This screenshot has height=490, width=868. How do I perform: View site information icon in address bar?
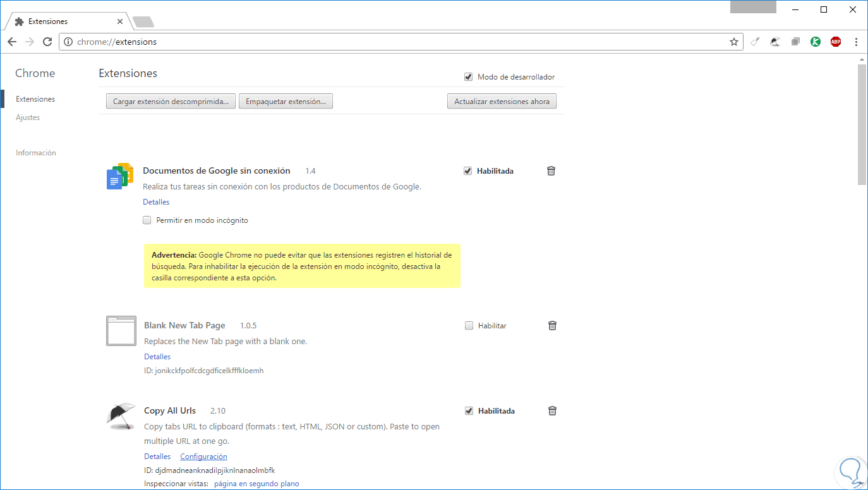69,42
